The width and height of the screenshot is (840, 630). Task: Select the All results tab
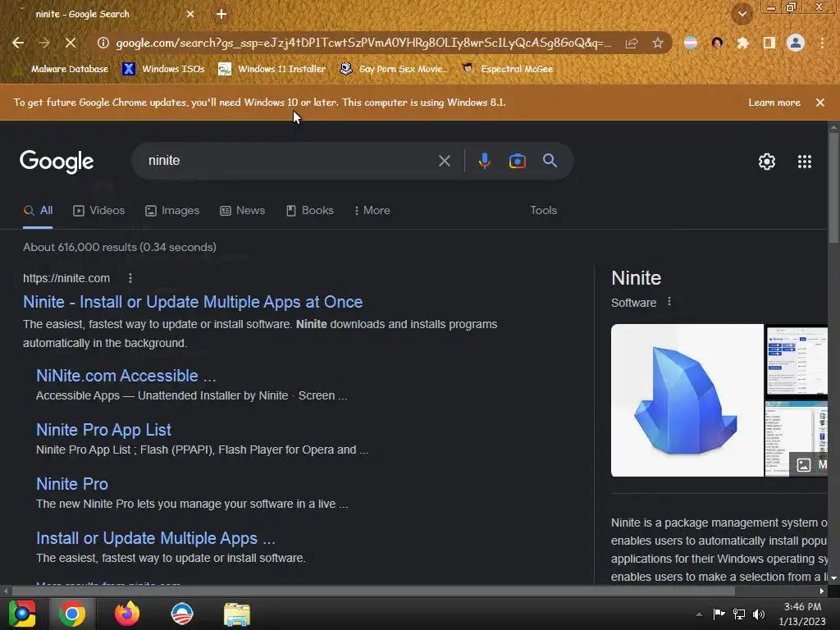pos(38,211)
